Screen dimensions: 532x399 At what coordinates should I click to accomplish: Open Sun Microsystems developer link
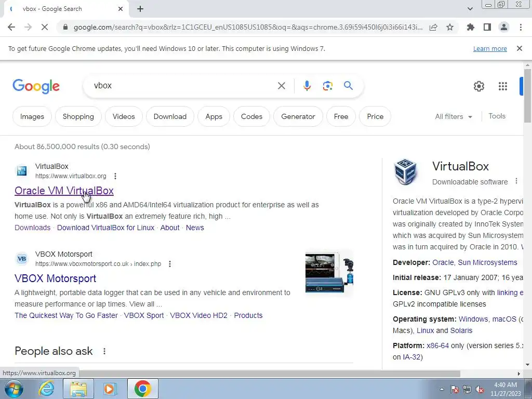coord(487,262)
